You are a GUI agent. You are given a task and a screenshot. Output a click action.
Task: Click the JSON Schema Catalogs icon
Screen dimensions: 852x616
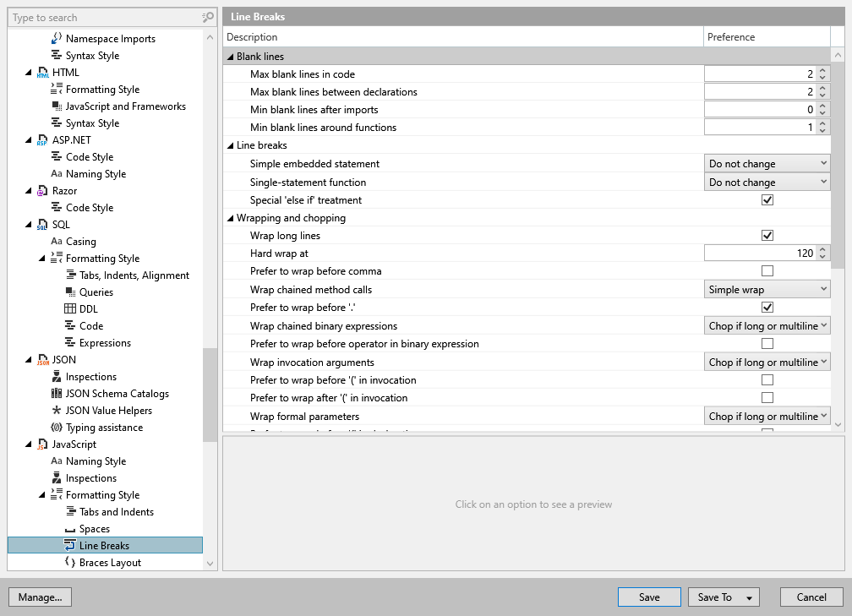[57, 394]
